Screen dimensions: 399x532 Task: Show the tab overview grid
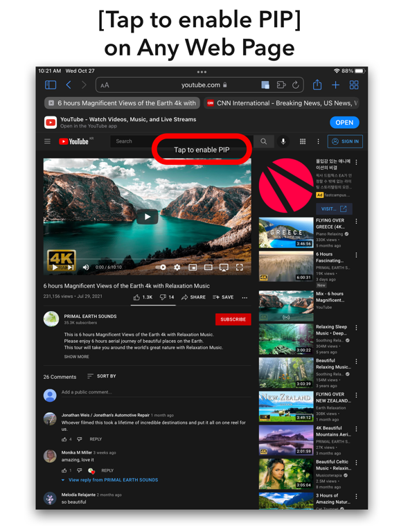(x=354, y=85)
